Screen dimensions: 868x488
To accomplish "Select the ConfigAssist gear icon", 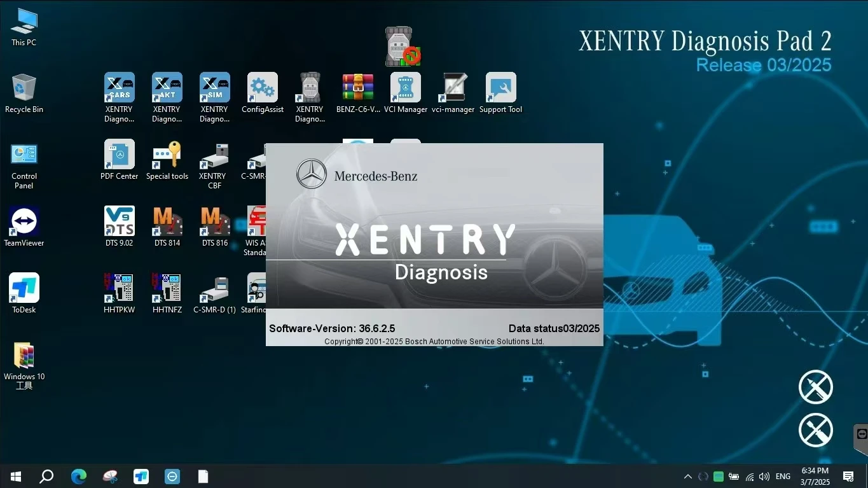I will pos(262,88).
